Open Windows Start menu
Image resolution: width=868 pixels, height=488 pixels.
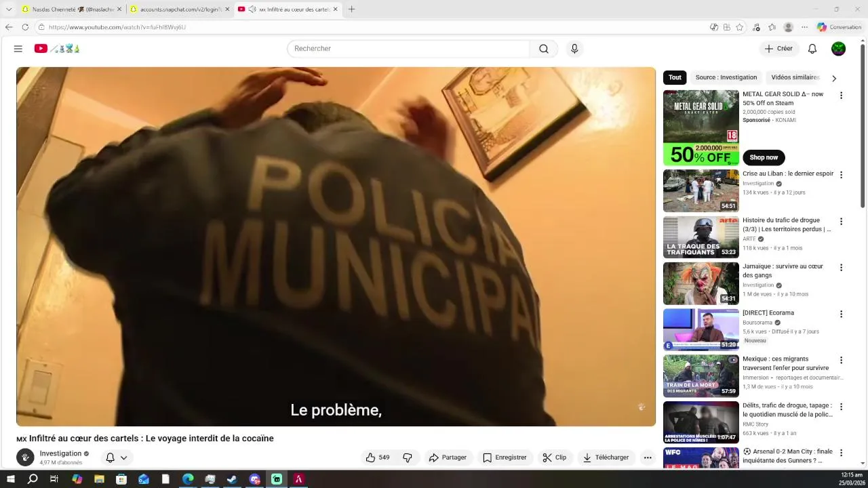(x=10, y=479)
